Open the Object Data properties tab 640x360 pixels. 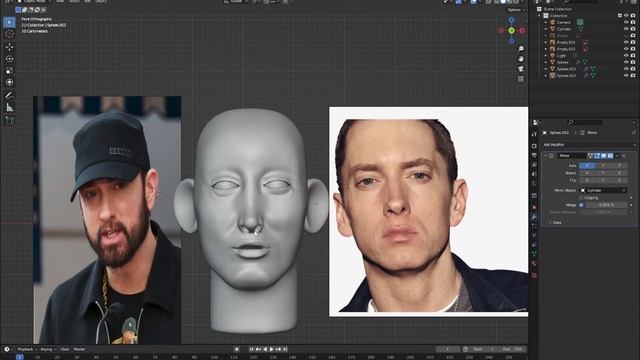point(534,254)
